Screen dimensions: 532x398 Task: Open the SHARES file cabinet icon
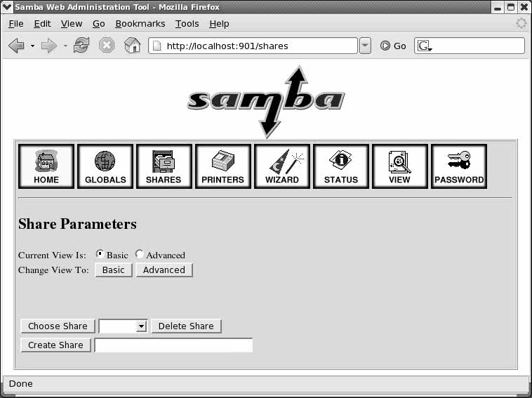(164, 166)
